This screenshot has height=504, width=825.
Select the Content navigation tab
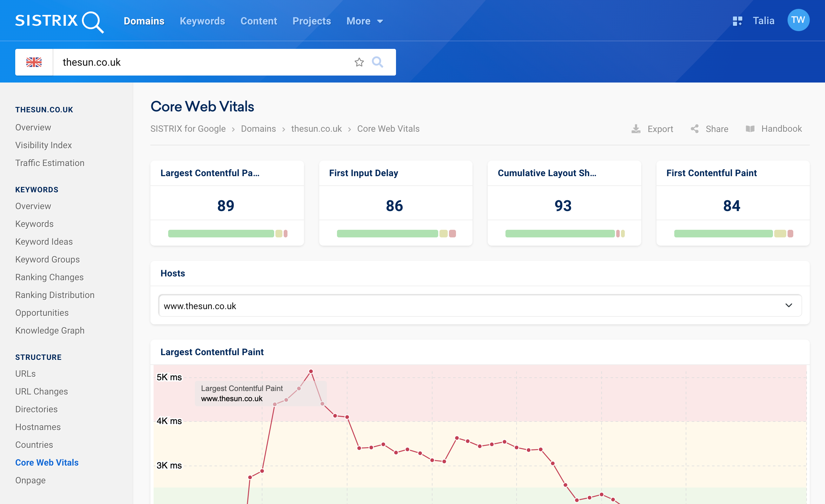[x=258, y=21]
